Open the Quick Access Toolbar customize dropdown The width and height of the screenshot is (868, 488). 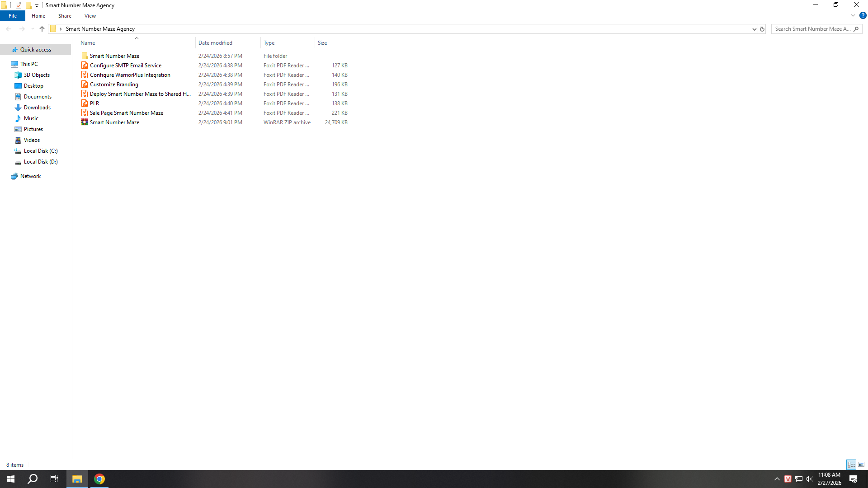point(37,5)
